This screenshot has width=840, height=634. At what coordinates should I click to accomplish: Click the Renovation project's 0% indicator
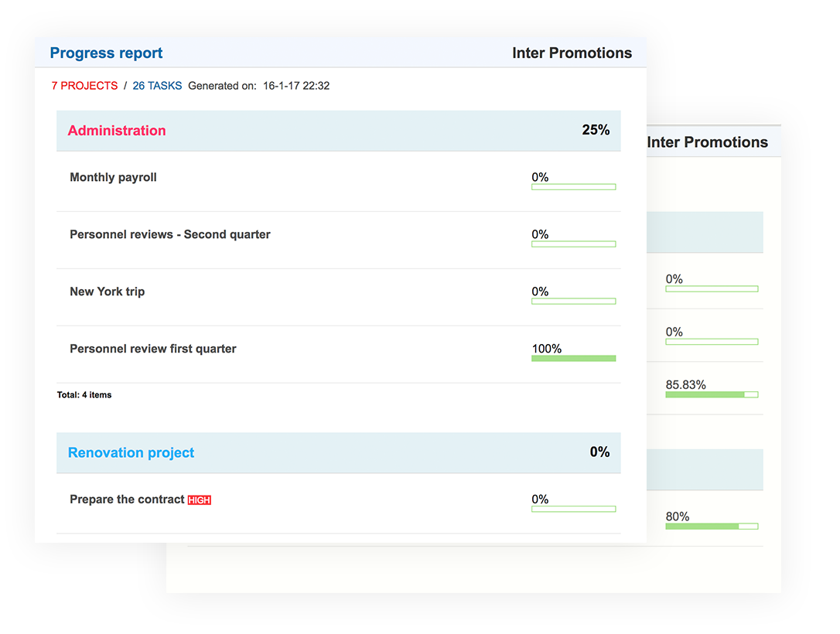click(599, 452)
